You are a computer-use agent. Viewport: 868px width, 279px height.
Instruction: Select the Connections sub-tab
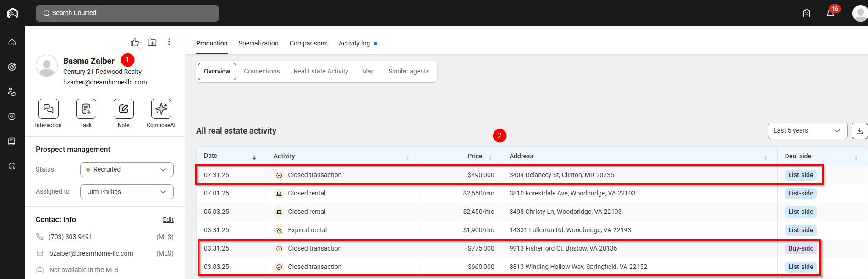pyautogui.click(x=262, y=71)
